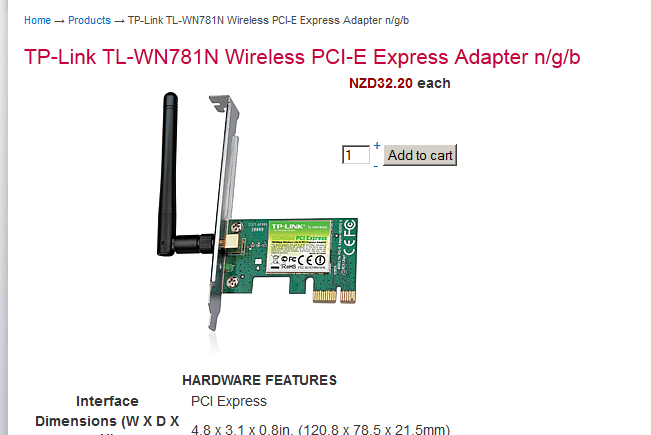Click the red product title heading
This screenshot has height=435, width=651.
[x=302, y=57]
